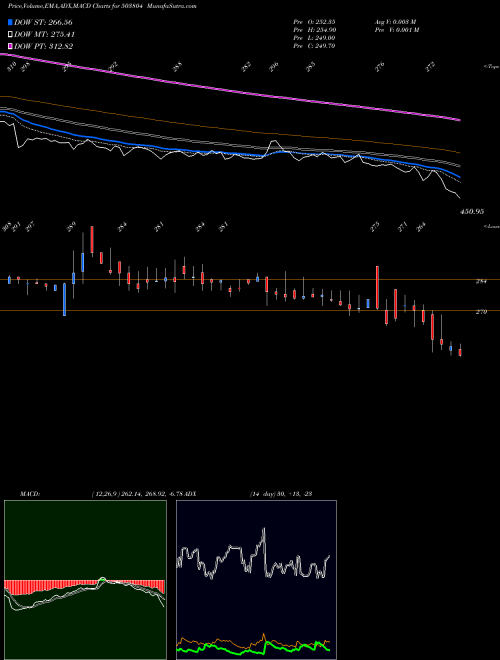Select the 'DOW PT: 312.52' legend text
Image resolution: width=500 pixels, height=660 pixels.
coord(44,46)
